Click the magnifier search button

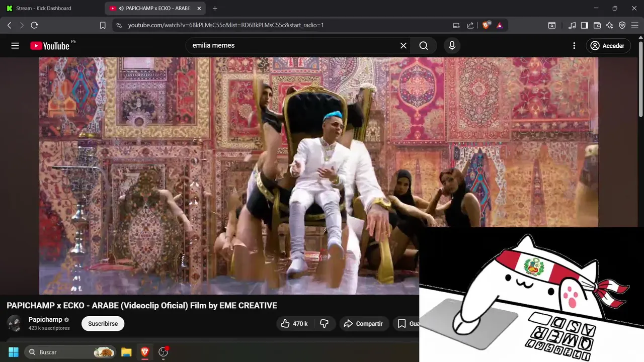(424, 46)
